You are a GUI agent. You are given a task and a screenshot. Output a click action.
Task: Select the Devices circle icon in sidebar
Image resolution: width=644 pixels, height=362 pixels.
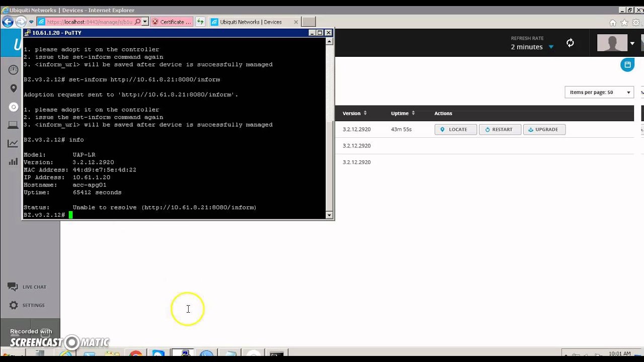tap(14, 107)
